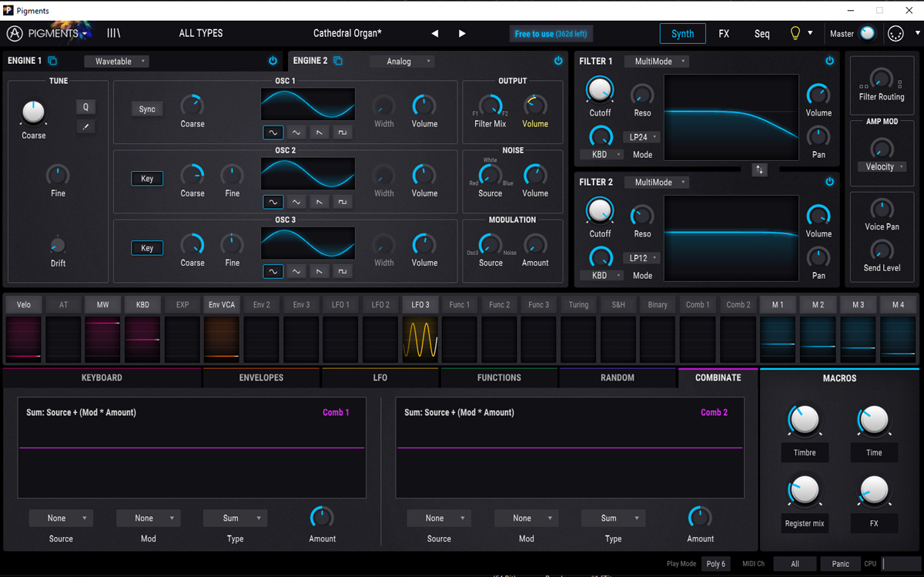Open the ENVELOPES modulation tab
Viewport: 924px width, 577px height.
tap(262, 377)
